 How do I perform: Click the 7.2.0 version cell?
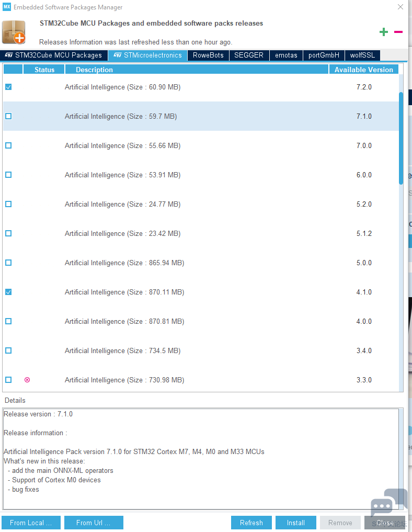[364, 87]
